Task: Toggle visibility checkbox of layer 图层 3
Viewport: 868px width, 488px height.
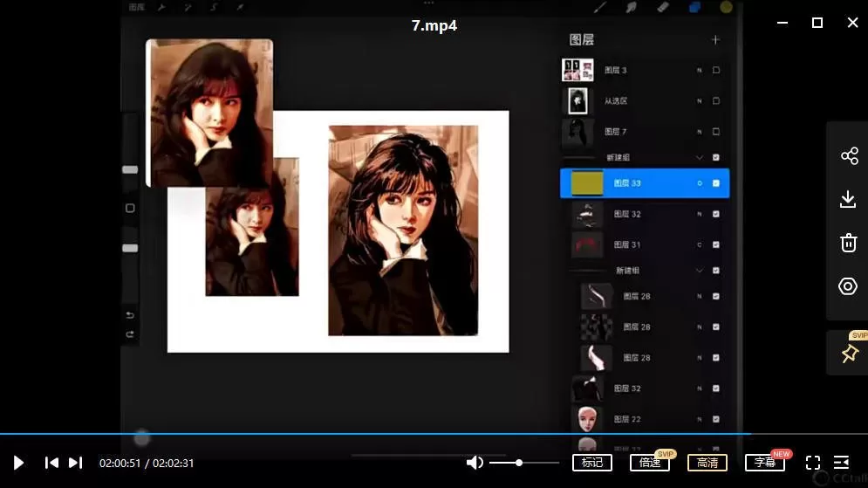Action: pos(716,71)
